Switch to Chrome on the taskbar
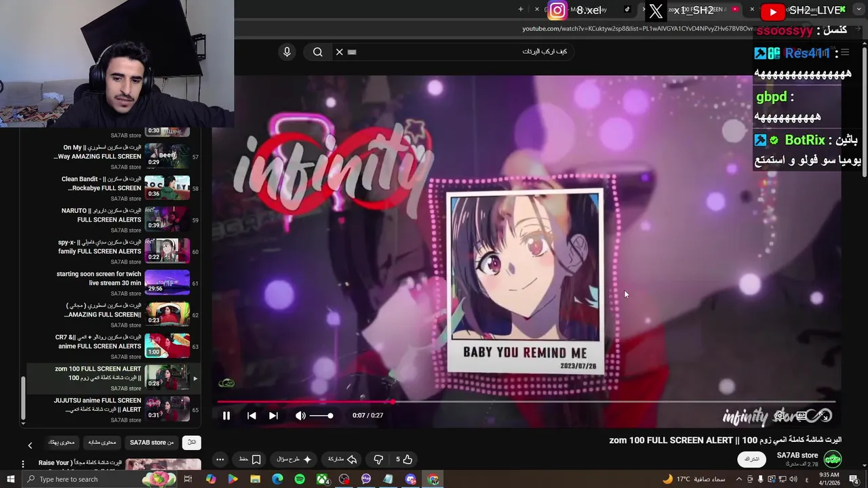868x488 pixels. click(433, 479)
